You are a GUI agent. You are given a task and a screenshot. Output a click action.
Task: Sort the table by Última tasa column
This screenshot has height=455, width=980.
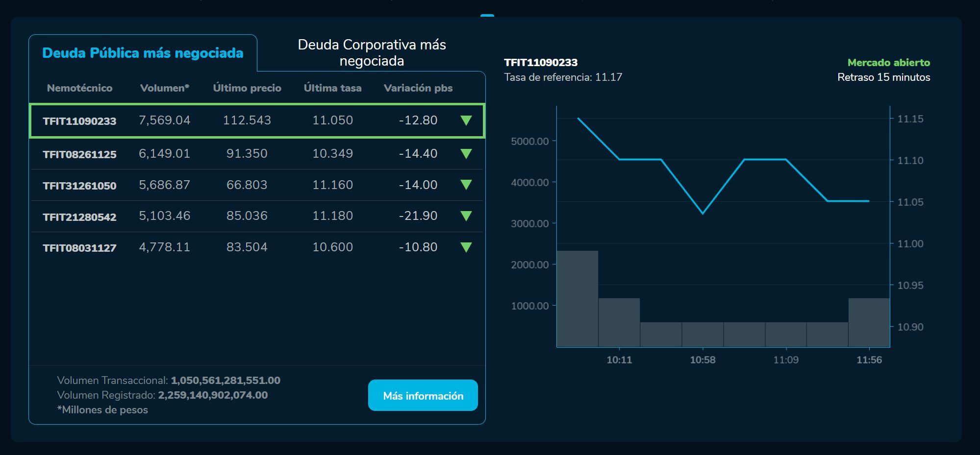coord(333,88)
